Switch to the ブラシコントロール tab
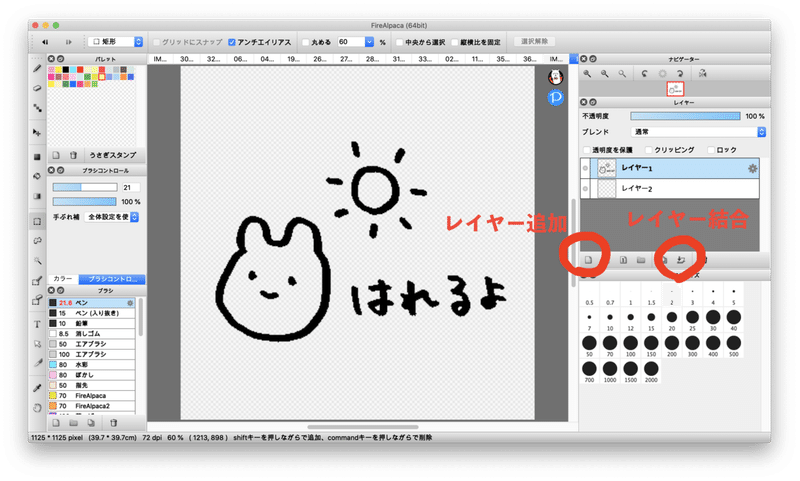Viewport: 800px width, 481px height. coord(112,279)
